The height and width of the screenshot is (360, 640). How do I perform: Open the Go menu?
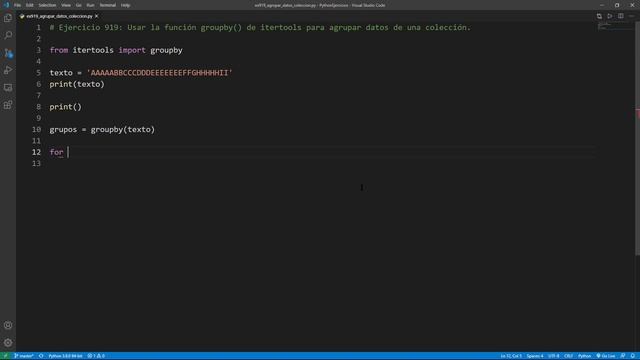pyautogui.click(x=78, y=5)
